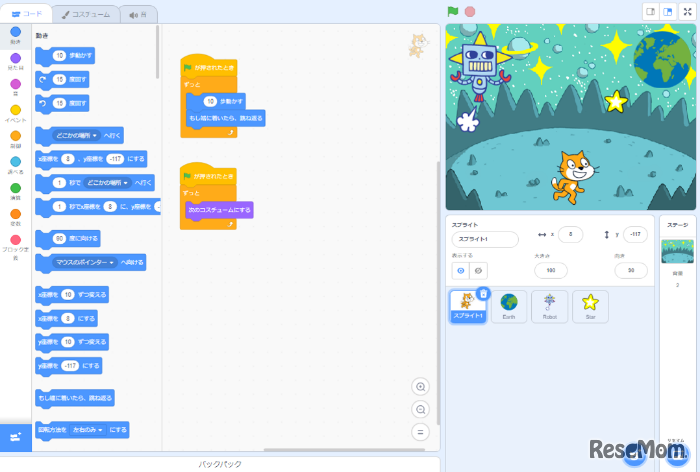The height and width of the screenshot is (472, 700).
Task: Select the 音 pink sound category circle
Action: click(x=16, y=84)
